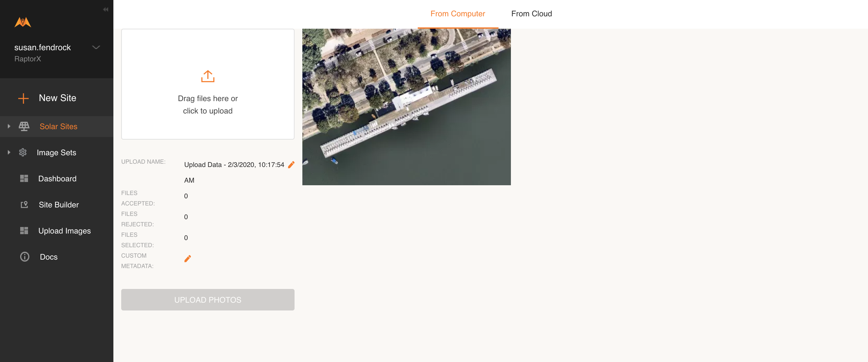
Task: Switch to From Computer tab
Action: click(457, 14)
